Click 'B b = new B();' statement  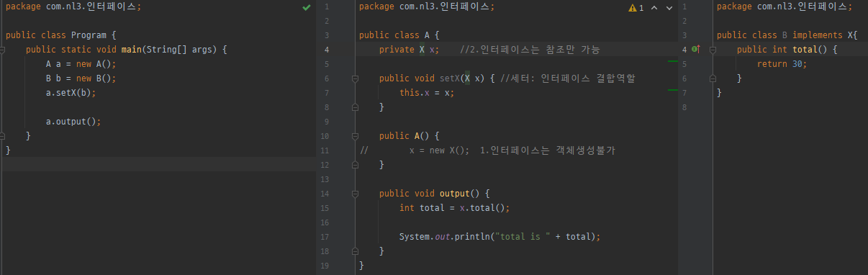coord(81,78)
